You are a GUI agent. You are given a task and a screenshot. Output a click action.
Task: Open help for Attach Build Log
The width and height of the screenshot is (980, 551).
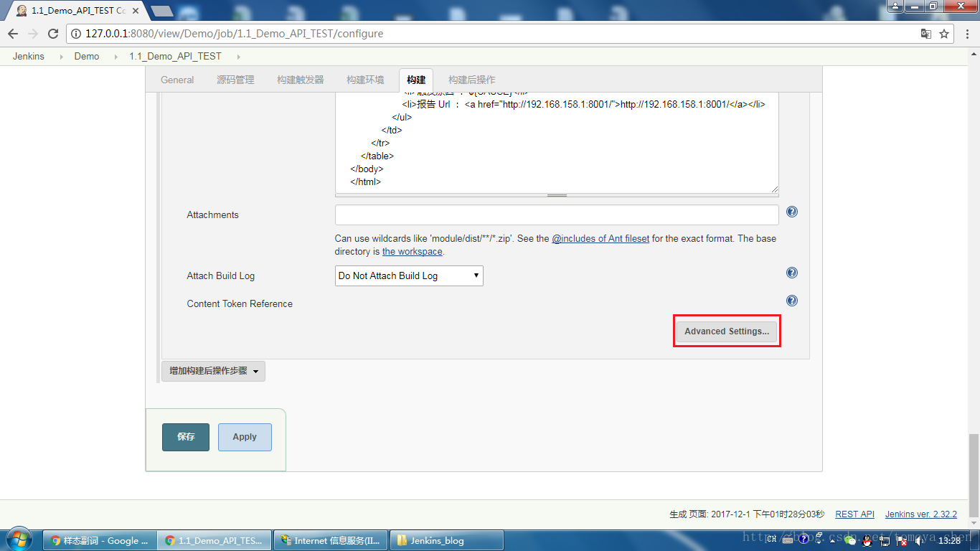[792, 273]
